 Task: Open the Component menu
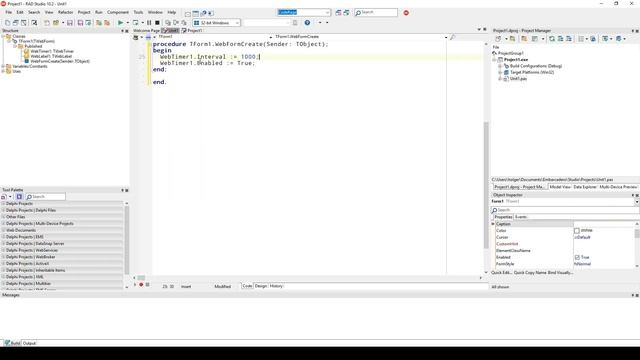(x=118, y=13)
